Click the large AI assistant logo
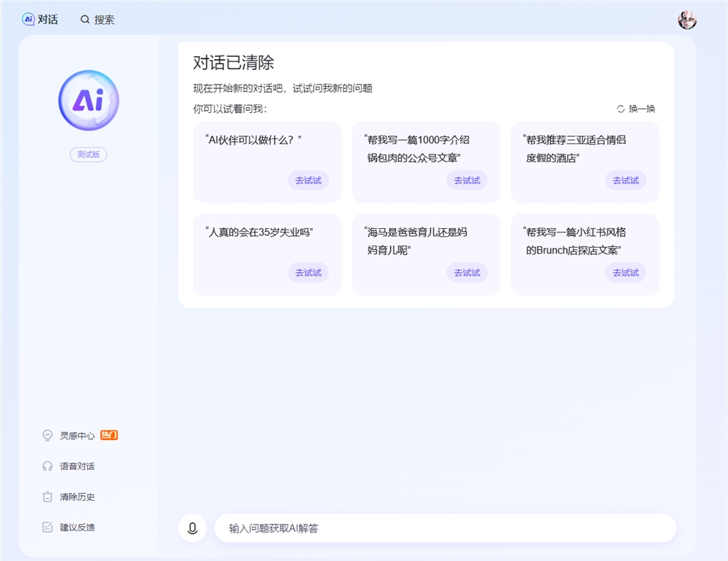Screen dimensions: 728x561 (89, 101)
